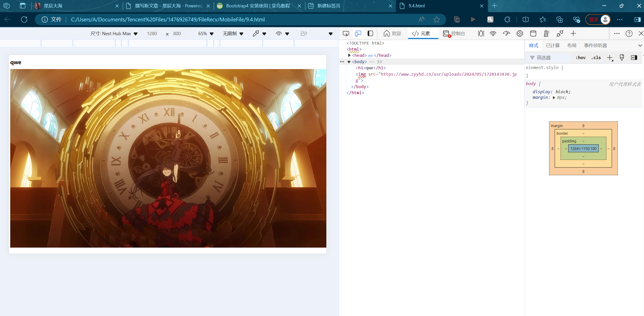
Task: Click the read aloud icon in address bar
Action: [421, 19]
